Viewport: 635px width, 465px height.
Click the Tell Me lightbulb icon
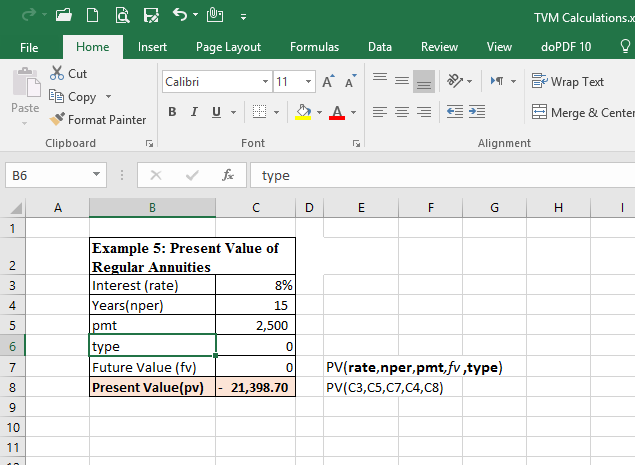tap(625, 46)
